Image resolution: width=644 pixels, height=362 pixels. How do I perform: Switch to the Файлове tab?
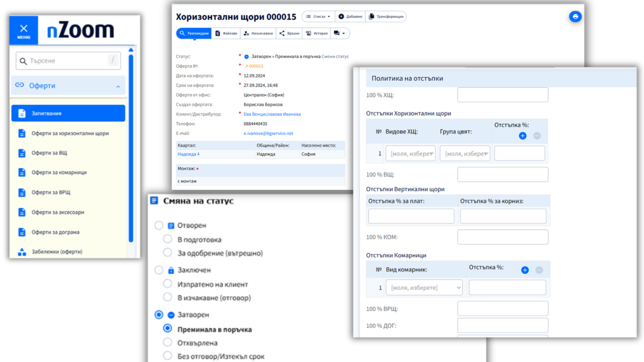click(226, 33)
